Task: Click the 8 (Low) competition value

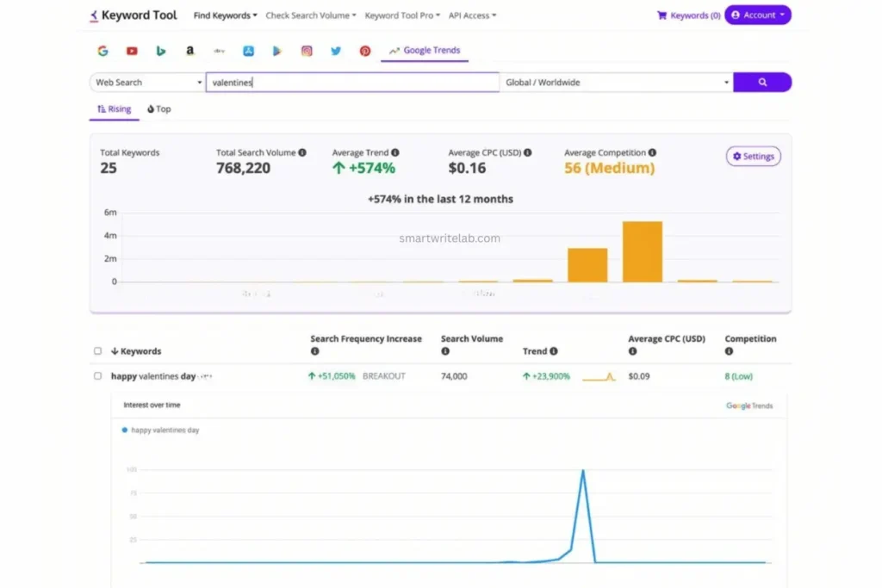Action: pos(738,376)
